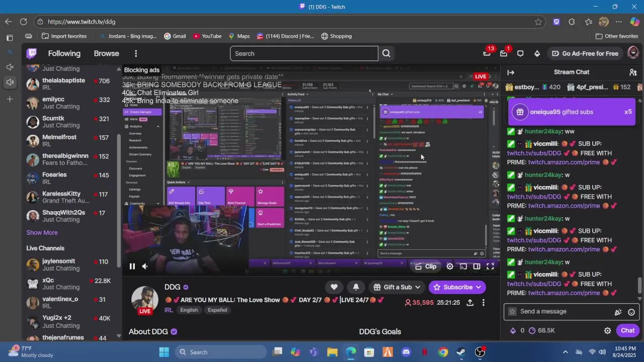Open the Discord icon in the taskbar

(x=406, y=352)
